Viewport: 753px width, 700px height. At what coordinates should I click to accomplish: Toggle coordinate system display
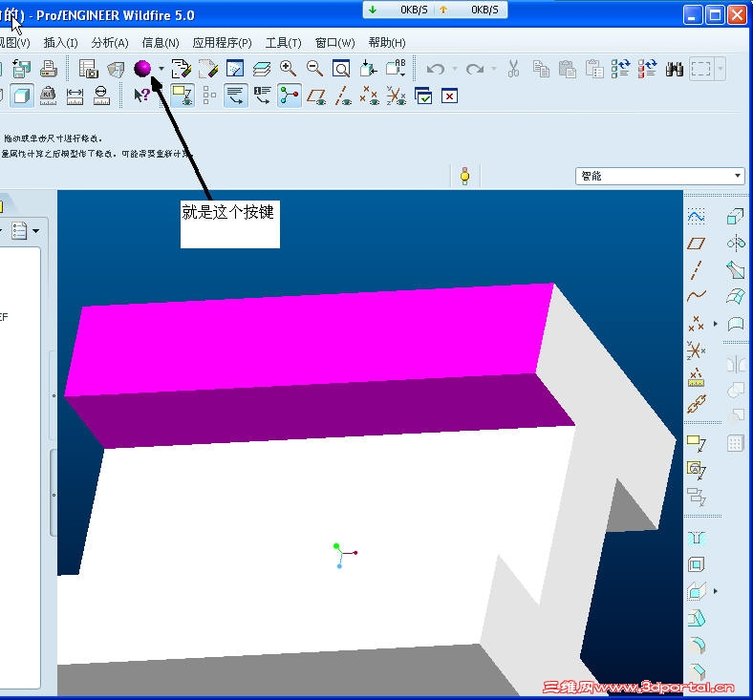[x=397, y=95]
